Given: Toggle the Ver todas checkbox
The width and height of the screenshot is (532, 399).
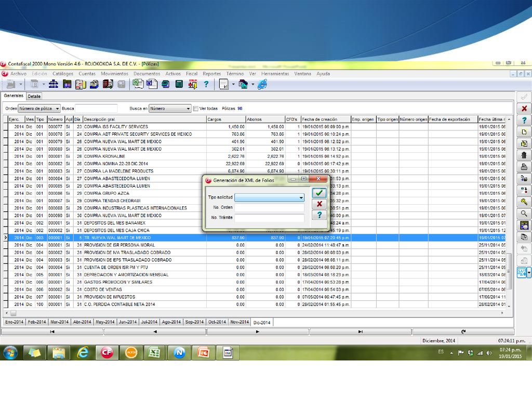Looking at the screenshot, I should (196, 109).
